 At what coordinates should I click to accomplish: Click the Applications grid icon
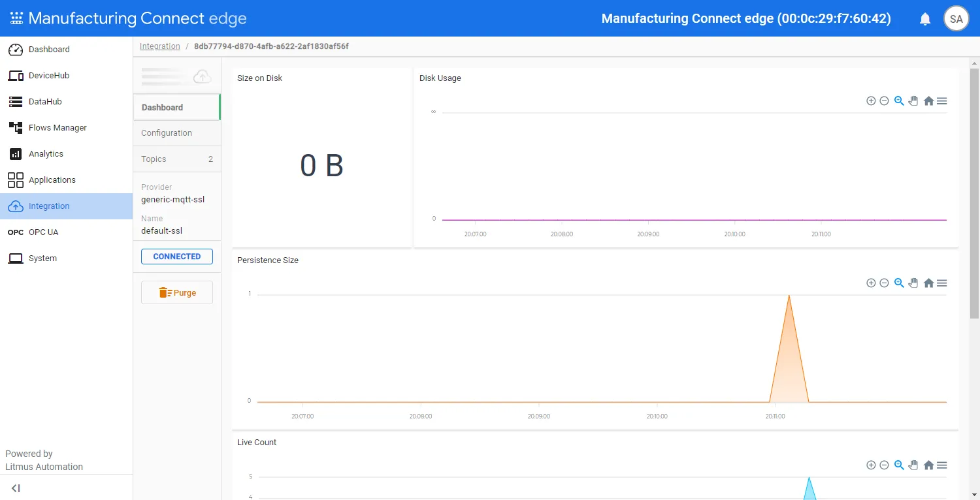coord(16,180)
